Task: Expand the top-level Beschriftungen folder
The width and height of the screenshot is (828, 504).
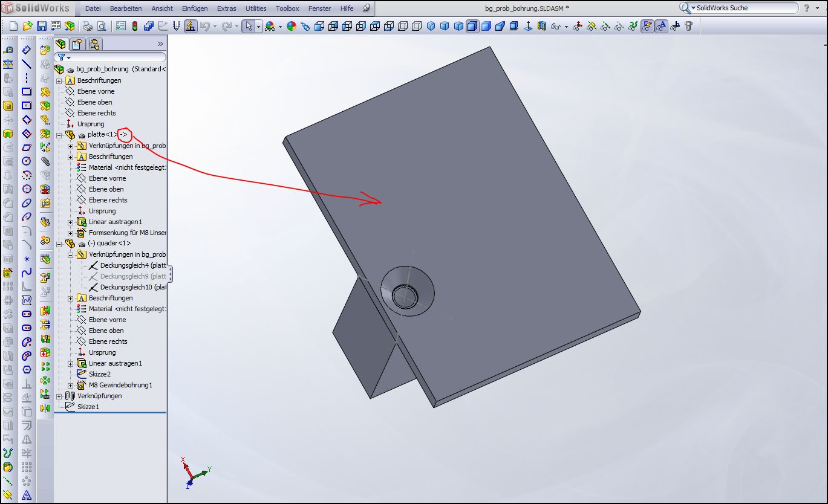Action: [x=59, y=80]
